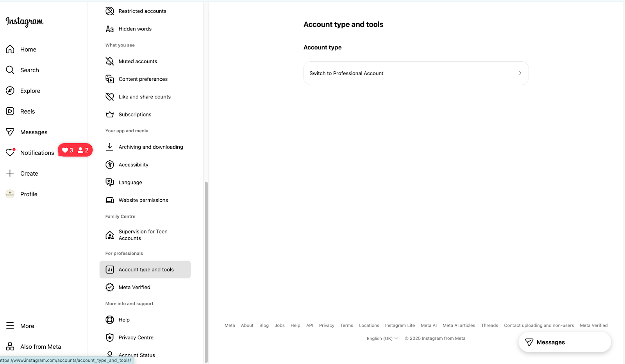625x364 pixels.
Task: Open the Locations footer link
Action: [369, 325]
